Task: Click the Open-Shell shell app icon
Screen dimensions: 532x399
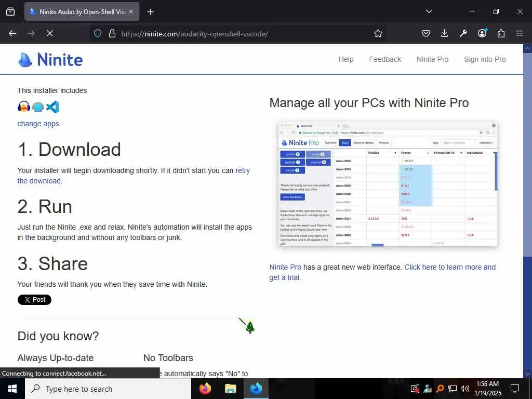Action: point(37,107)
